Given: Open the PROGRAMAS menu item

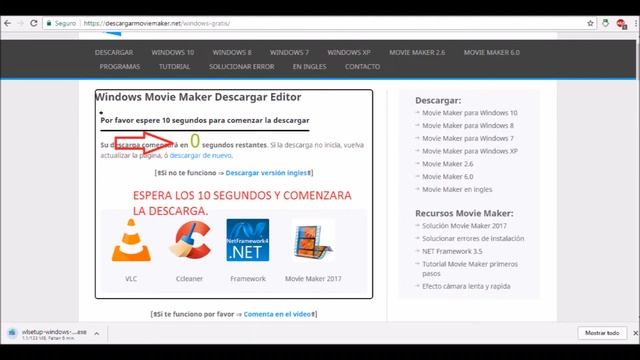Looking at the screenshot, I should point(120,67).
